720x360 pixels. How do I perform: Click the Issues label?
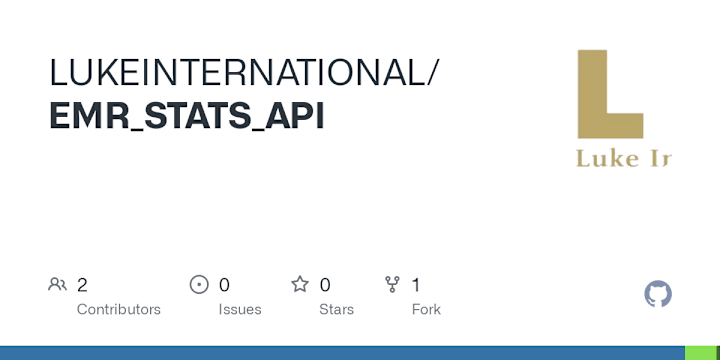[240, 309]
